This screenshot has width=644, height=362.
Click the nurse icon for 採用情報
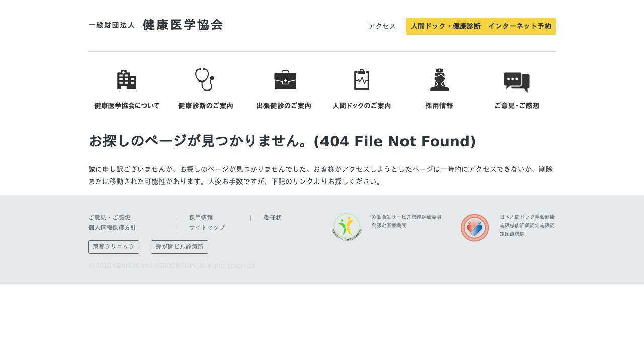(x=439, y=79)
